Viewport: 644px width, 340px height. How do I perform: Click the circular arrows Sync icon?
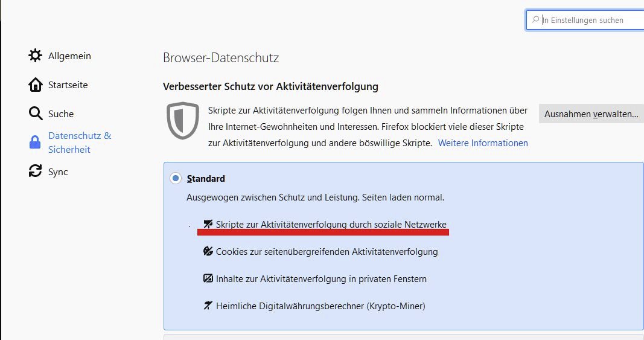tap(36, 171)
